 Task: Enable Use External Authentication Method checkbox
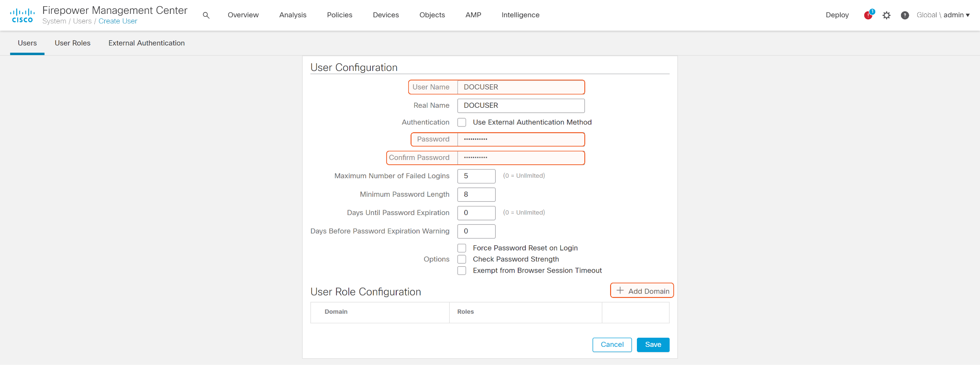pyautogui.click(x=462, y=123)
